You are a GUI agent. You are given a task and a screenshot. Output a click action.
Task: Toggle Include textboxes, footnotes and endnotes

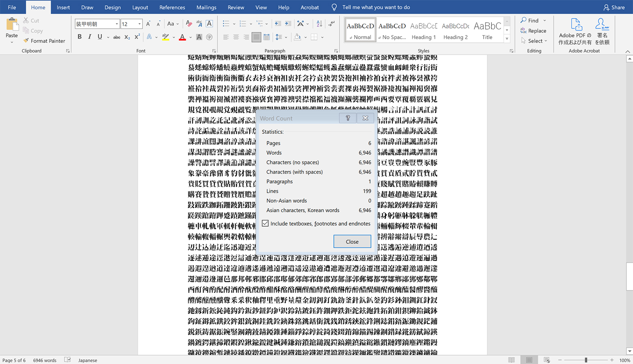point(265,224)
